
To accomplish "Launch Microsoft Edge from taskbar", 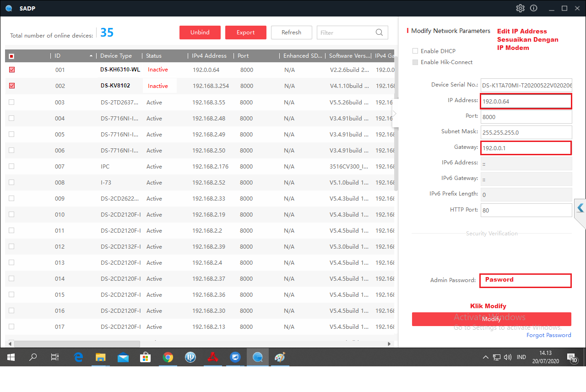I will pos(78,357).
